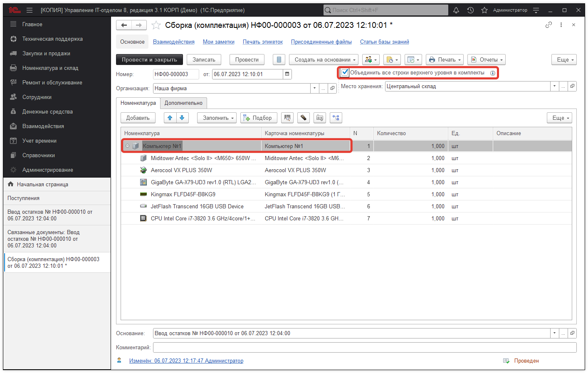Open the 'Создать на основании' dropdown
The height and width of the screenshot is (373, 588).
point(324,59)
